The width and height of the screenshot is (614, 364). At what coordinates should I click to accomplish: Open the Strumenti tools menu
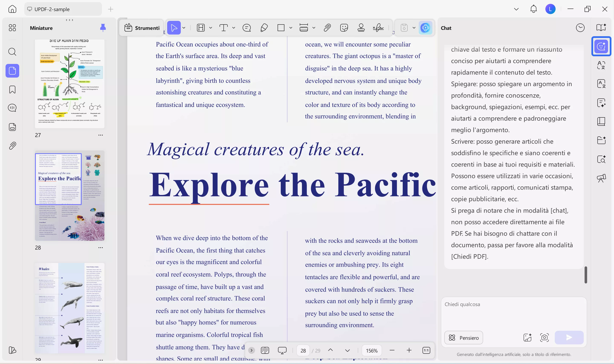coord(142,28)
